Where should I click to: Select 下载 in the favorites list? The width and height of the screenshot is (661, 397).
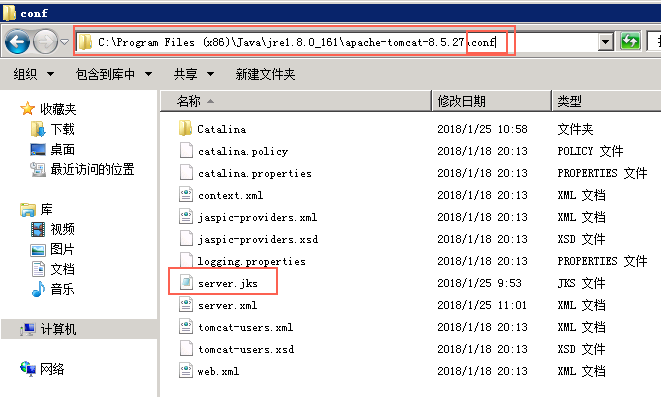point(62,129)
